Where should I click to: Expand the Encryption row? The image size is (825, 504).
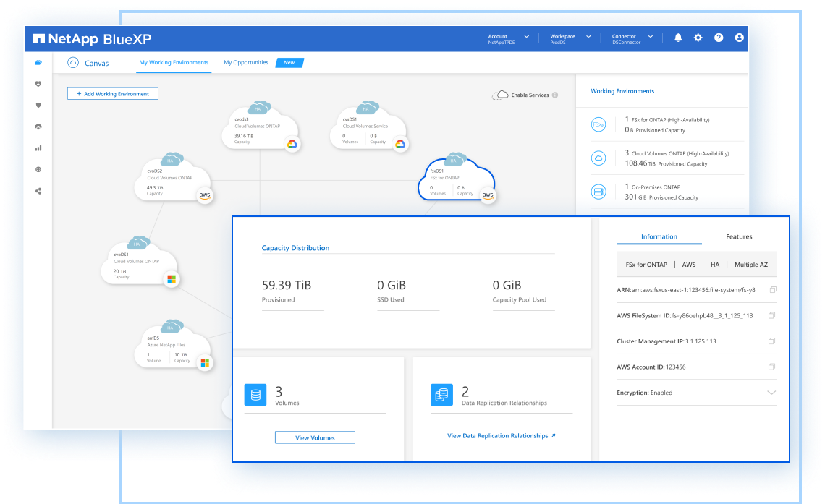pos(771,393)
